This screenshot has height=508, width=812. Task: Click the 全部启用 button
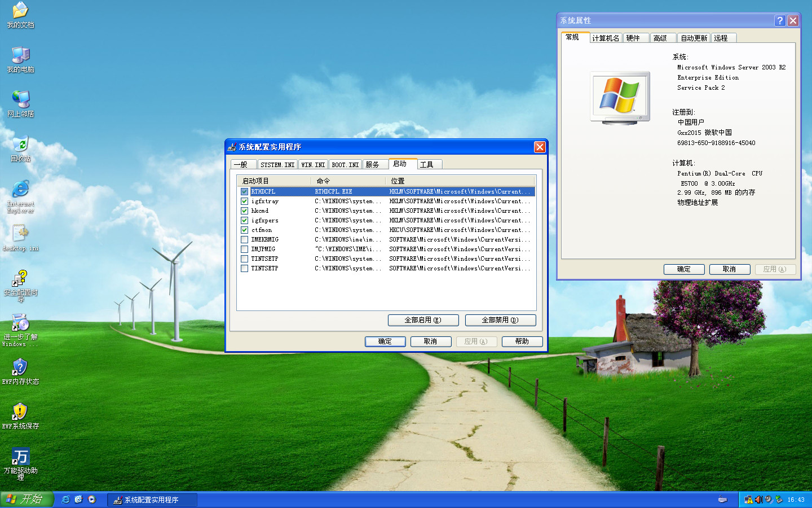[423, 320]
